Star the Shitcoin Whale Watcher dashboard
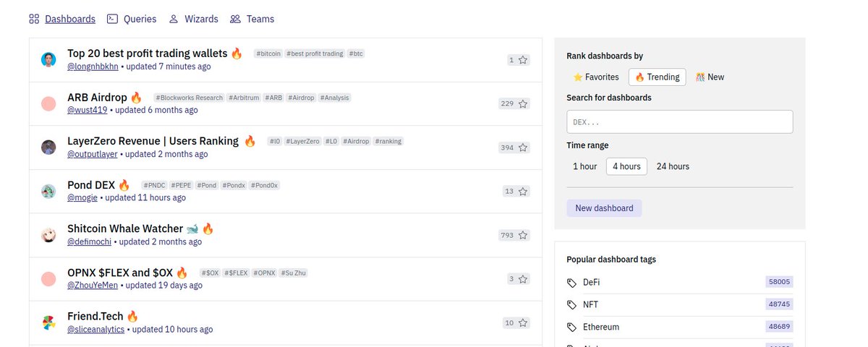This screenshot has width=868, height=347. click(x=523, y=235)
